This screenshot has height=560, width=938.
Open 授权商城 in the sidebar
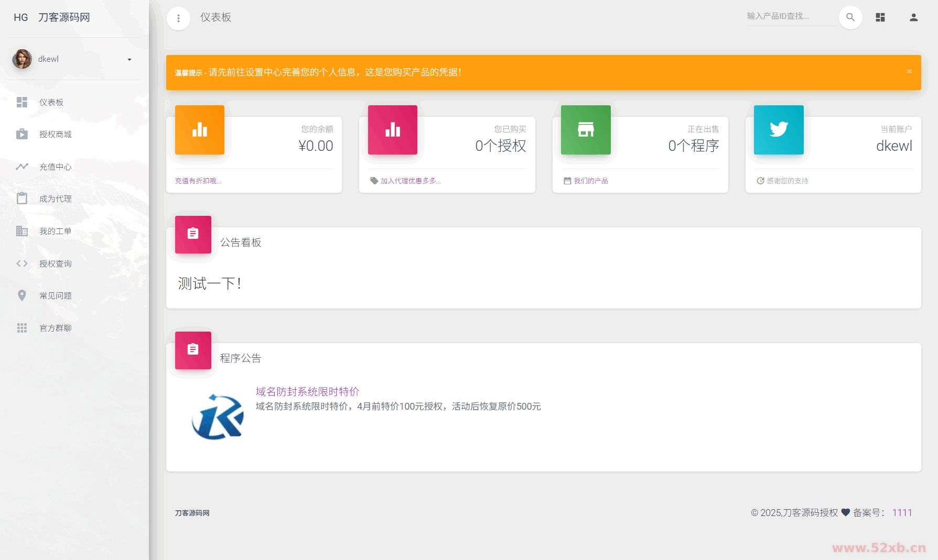[55, 135]
